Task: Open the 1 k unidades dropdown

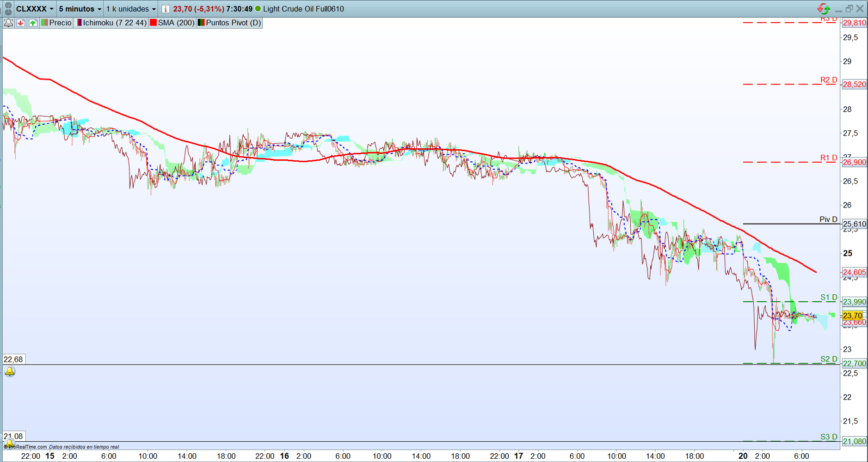Action: (x=131, y=9)
